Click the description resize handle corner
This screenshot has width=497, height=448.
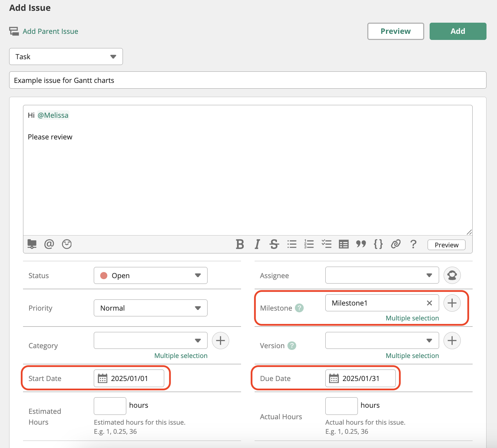pyautogui.click(x=469, y=232)
